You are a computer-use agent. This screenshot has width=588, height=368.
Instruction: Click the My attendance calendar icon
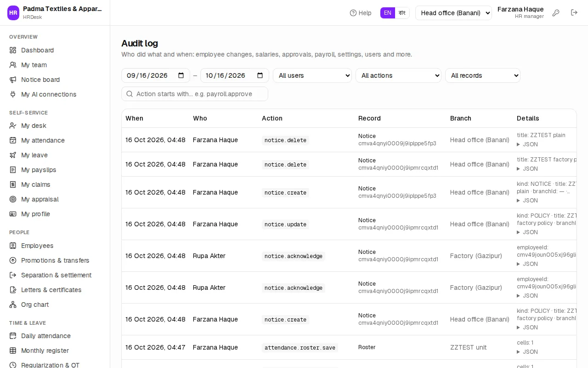(13, 140)
